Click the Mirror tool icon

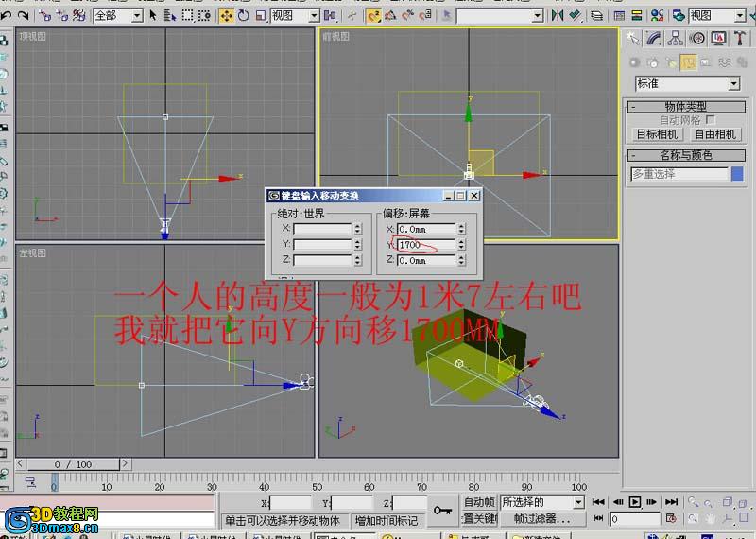[558, 16]
